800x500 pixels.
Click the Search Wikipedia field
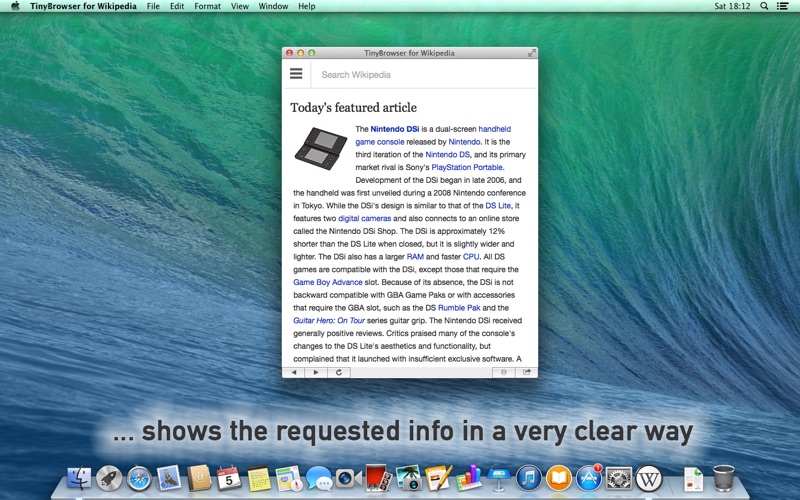coord(423,74)
